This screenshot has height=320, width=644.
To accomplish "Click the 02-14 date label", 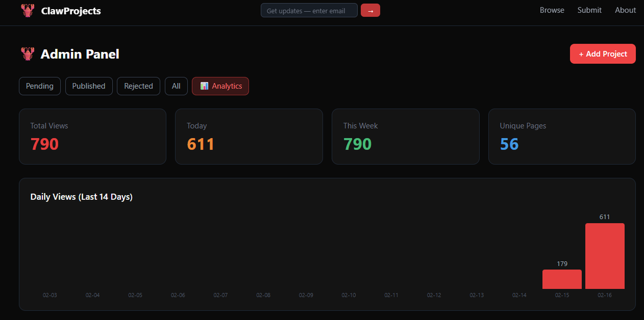I will 519,295.
